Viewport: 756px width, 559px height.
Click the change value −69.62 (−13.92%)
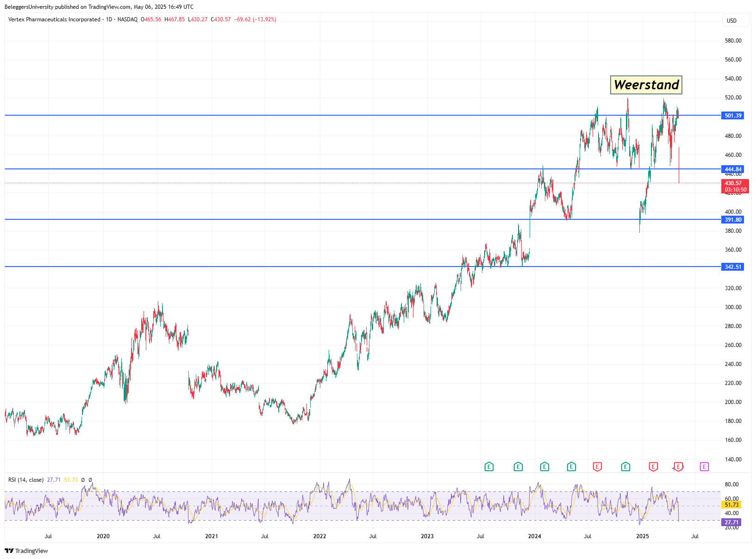point(255,19)
